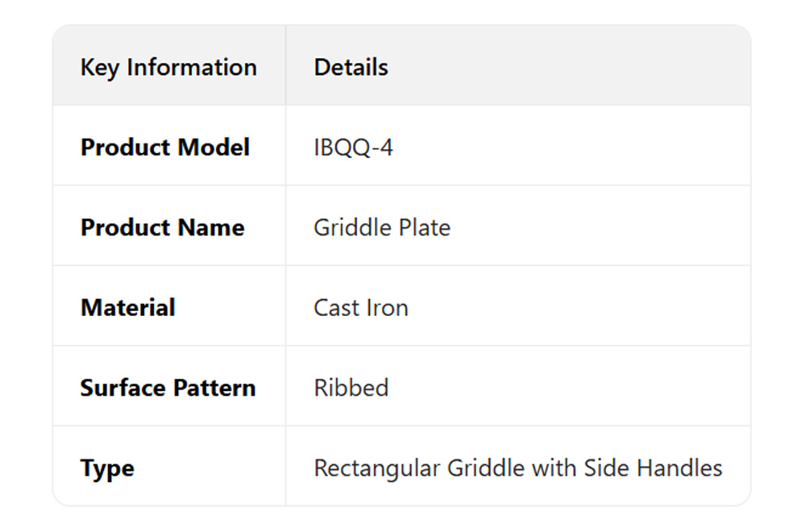Image resolution: width=806 pixels, height=532 pixels.
Task: Click the "Type" row label
Action: [107, 468]
